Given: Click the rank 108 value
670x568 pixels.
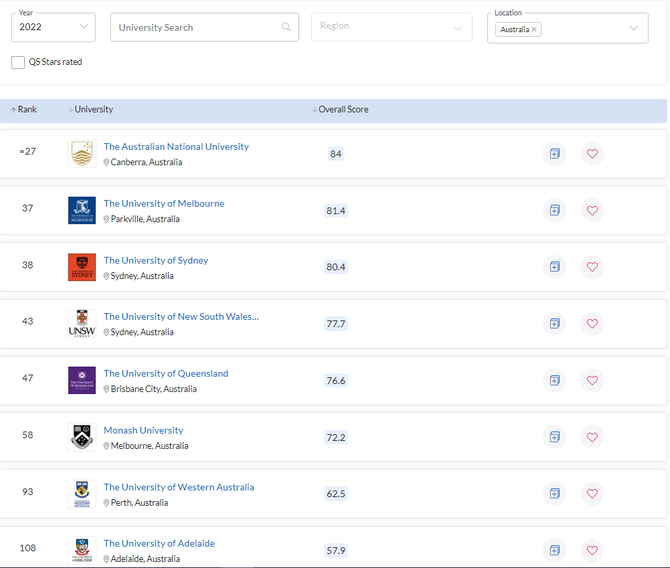Looking at the screenshot, I should coord(27,548).
